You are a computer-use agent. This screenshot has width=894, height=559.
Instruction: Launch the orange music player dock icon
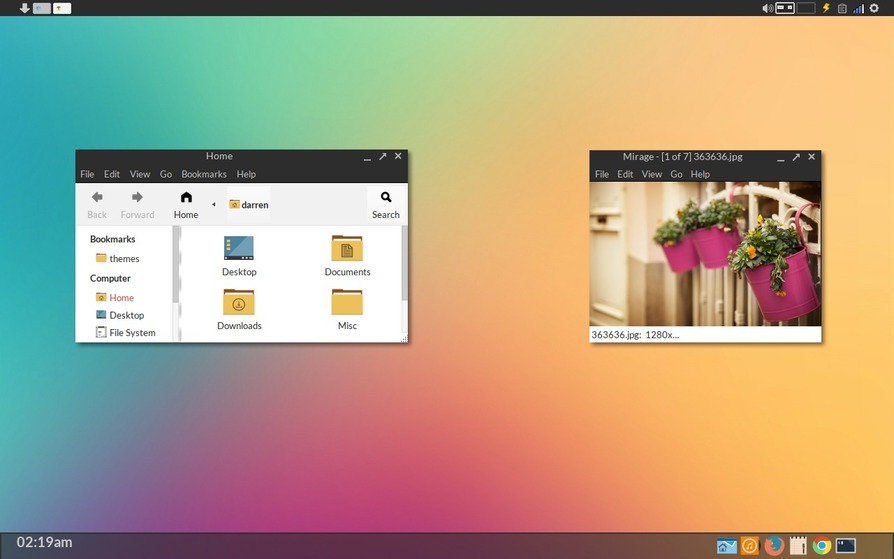750,546
